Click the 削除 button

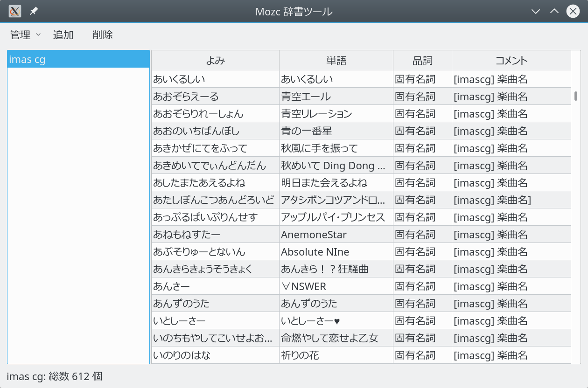pos(103,35)
